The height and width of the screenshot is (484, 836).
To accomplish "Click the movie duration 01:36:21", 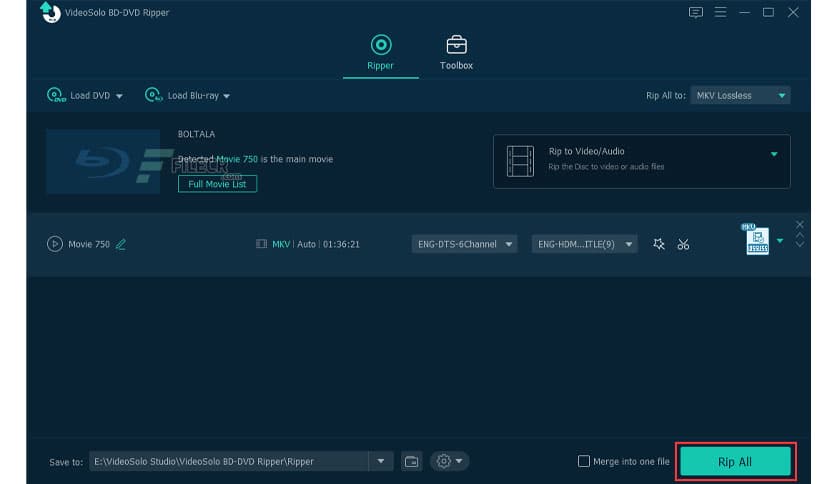I will [x=341, y=244].
